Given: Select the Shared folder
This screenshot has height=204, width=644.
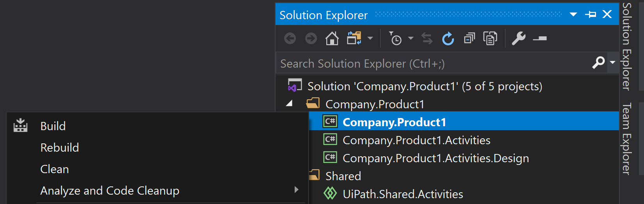Looking at the screenshot, I should pyautogui.click(x=343, y=176).
